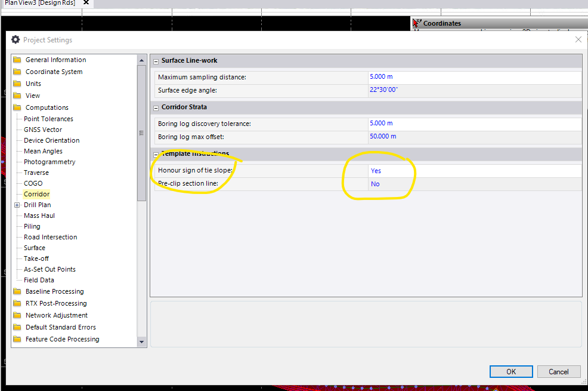Cancel the Project Settings dialog
Screen dimensions: 588x391
point(559,372)
